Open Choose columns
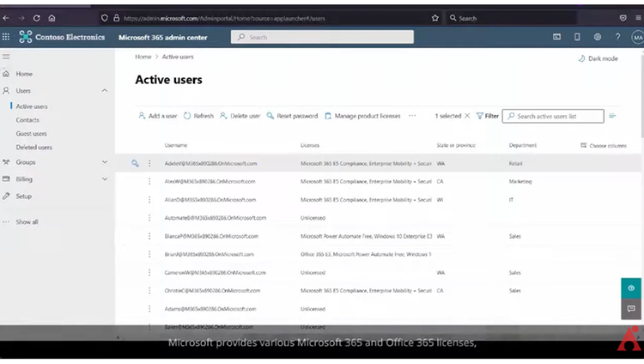644x364 pixels. tap(604, 145)
